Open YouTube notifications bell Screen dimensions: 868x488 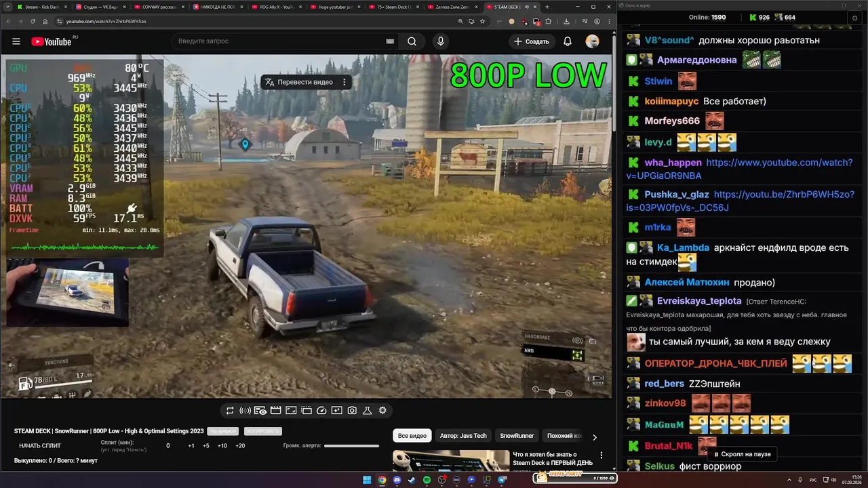(568, 41)
